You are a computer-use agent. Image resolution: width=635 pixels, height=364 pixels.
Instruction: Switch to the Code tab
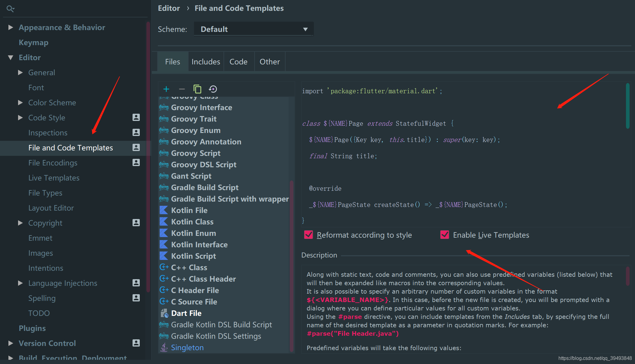(239, 62)
